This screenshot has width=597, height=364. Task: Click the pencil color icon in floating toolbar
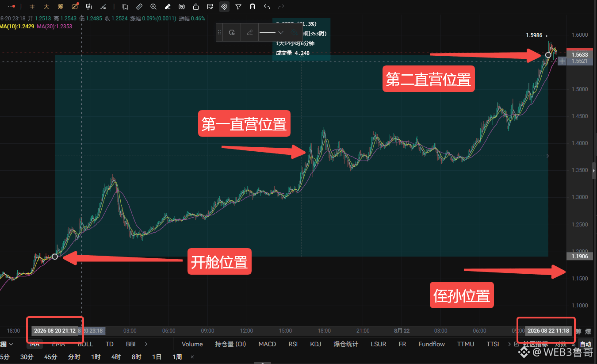pyautogui.click(x=250, y=32)
